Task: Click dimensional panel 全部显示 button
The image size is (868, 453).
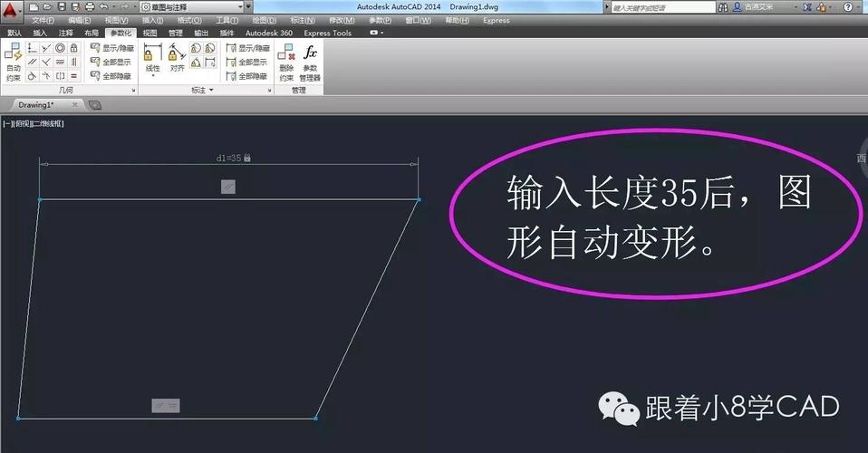Action: (246, 62)
